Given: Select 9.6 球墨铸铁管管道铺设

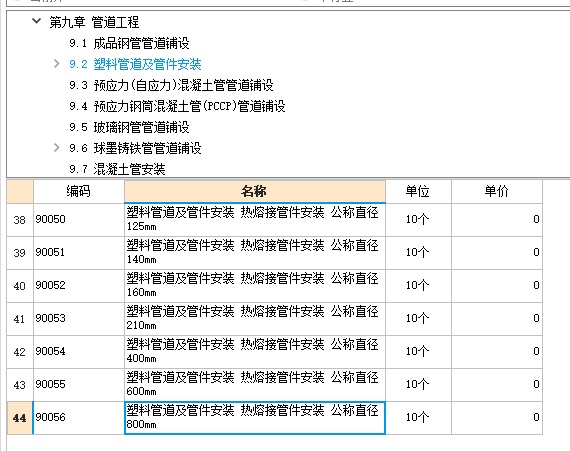Looking at the screenshot, I should (135, 148).
